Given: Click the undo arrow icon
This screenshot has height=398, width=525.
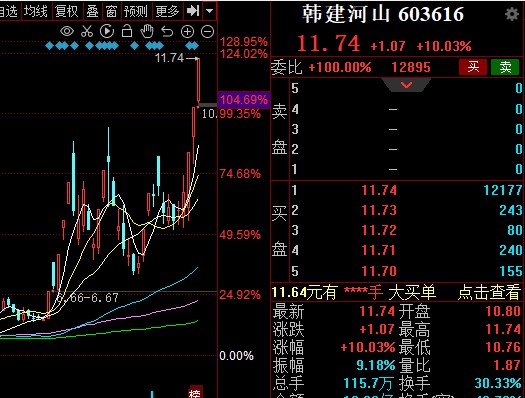Looking at the screenshot, I should [x=167, y=31].
